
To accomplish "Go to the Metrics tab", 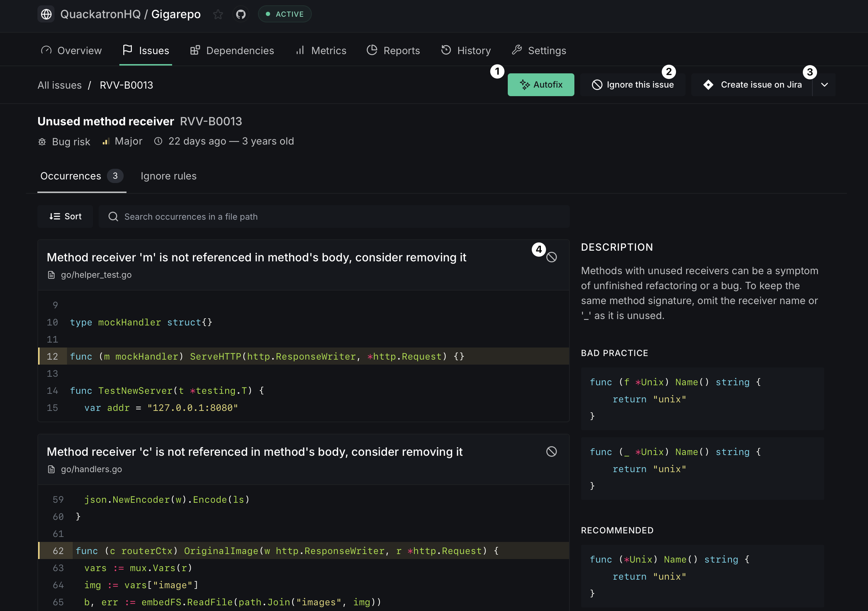I will pos(321,51).
